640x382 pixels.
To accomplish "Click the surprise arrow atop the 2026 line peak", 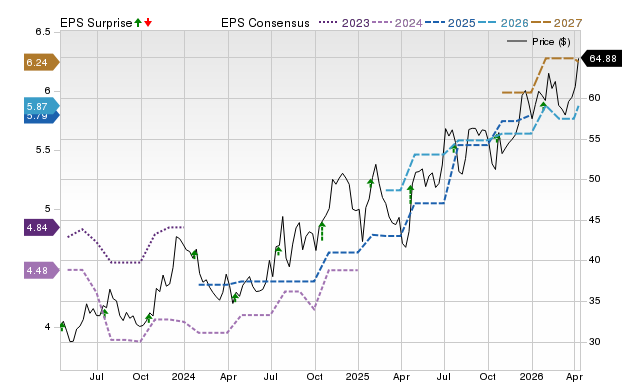I will pos(543,105).
